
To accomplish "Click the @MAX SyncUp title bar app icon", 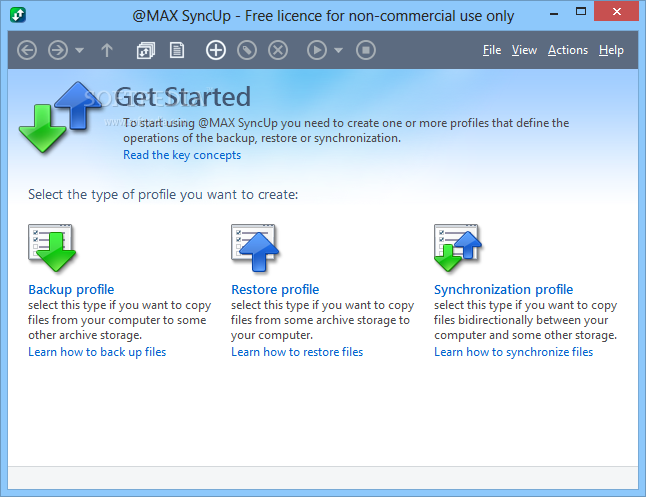I will (18, 15).
